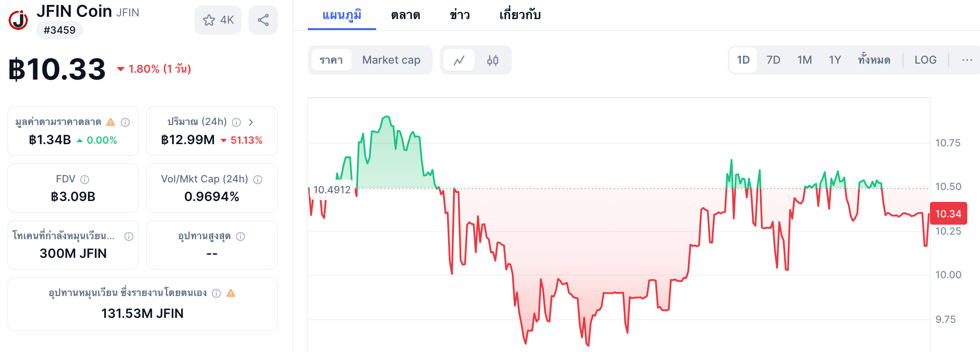Click the 10.34 price marker on the chart

pos(949,213)
